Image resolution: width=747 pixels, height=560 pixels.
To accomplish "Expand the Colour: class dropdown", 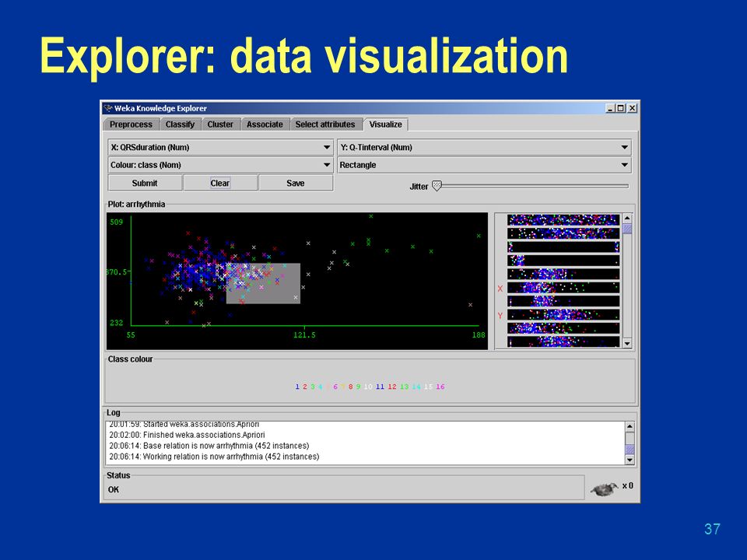I will pos(220,165).
